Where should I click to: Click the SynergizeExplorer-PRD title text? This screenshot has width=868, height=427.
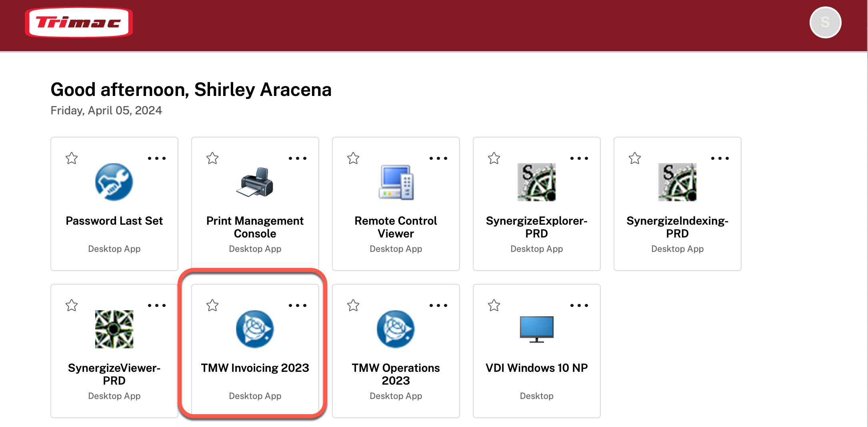coord(537,227)
